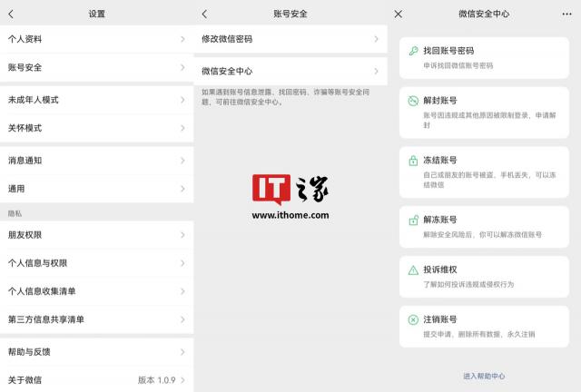This screenshot has width=581, height=392.
Task: Click the key icon for 找回账号密码
Action: 413,52
